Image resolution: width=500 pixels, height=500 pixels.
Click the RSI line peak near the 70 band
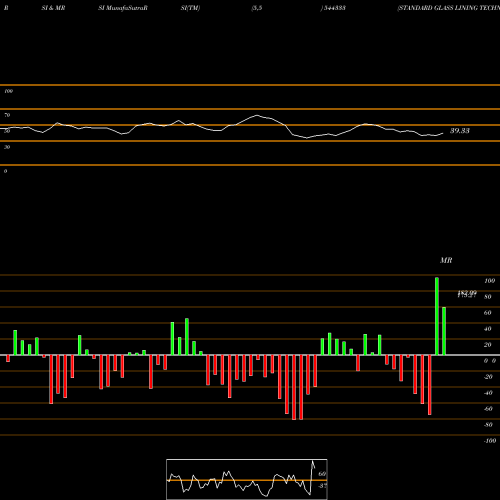pyautogui.click(x=257, y=115)
